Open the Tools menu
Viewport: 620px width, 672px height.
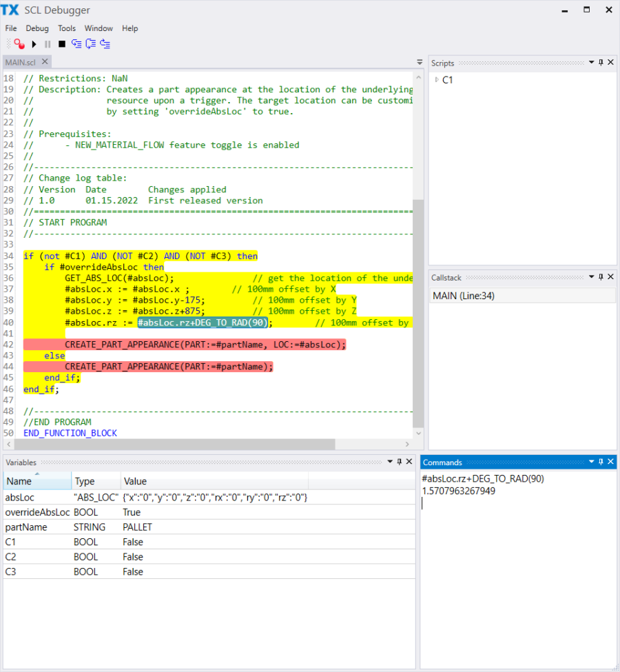click(67, 28)
